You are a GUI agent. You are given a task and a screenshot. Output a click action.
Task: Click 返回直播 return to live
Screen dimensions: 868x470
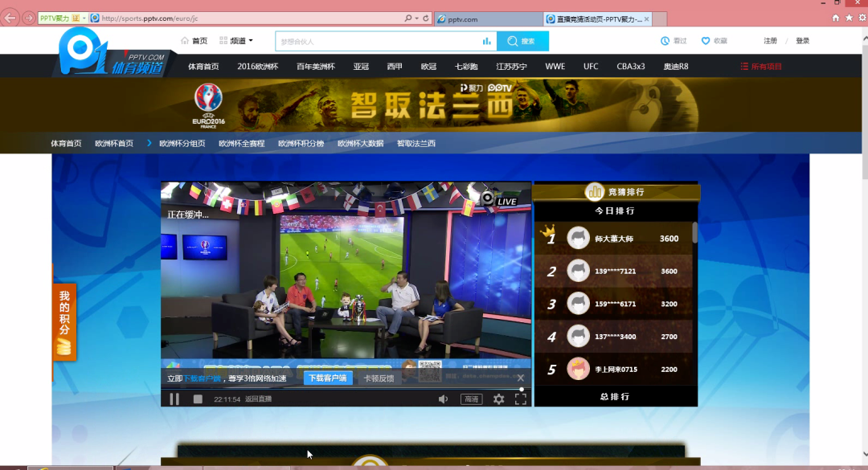pyautogui.click(x=259, y=399)
